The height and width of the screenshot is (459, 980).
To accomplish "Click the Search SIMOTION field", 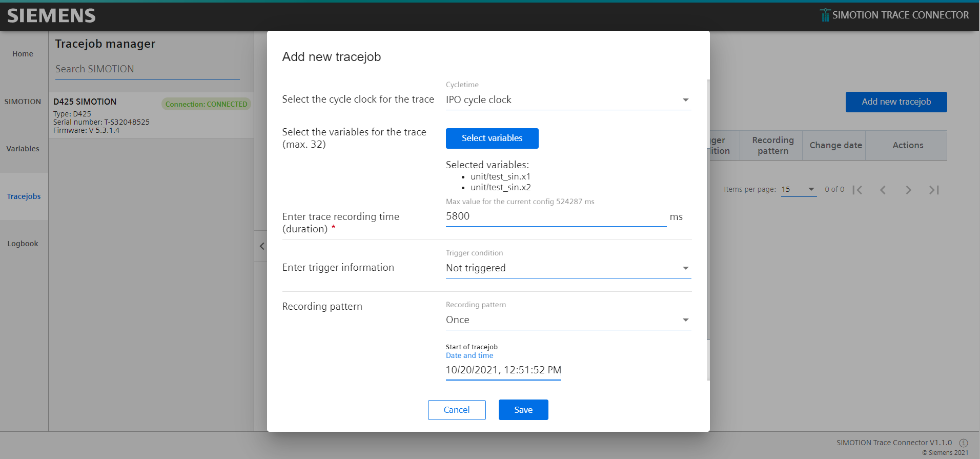I will [148, 69].
